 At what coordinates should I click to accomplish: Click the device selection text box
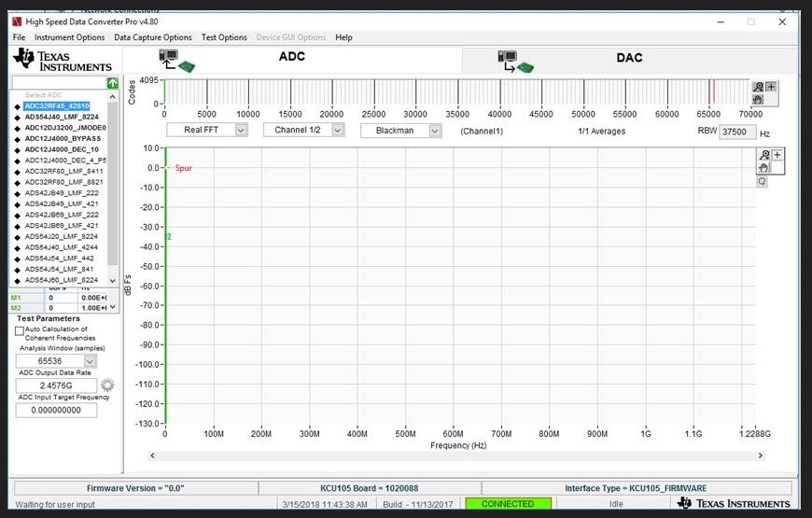(59, 83)
